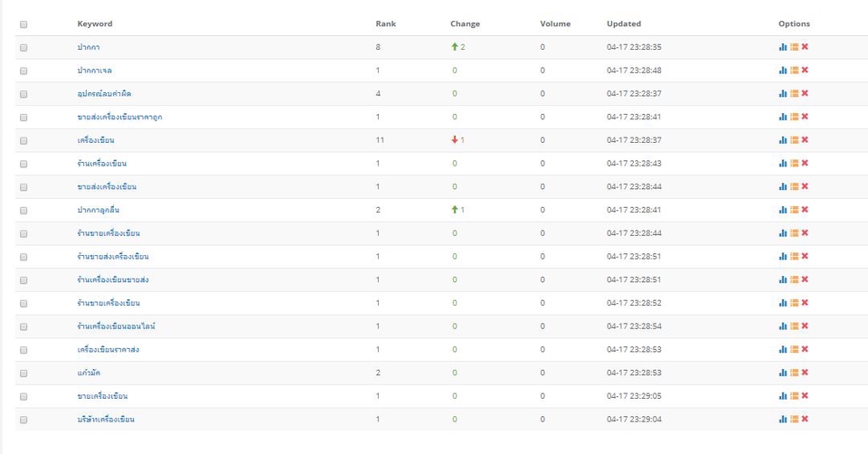This screenshot has width=868, height=454.
Task: Show rank chart for เครื่องเขียน rank 11
Action: (x=783, y=140)
